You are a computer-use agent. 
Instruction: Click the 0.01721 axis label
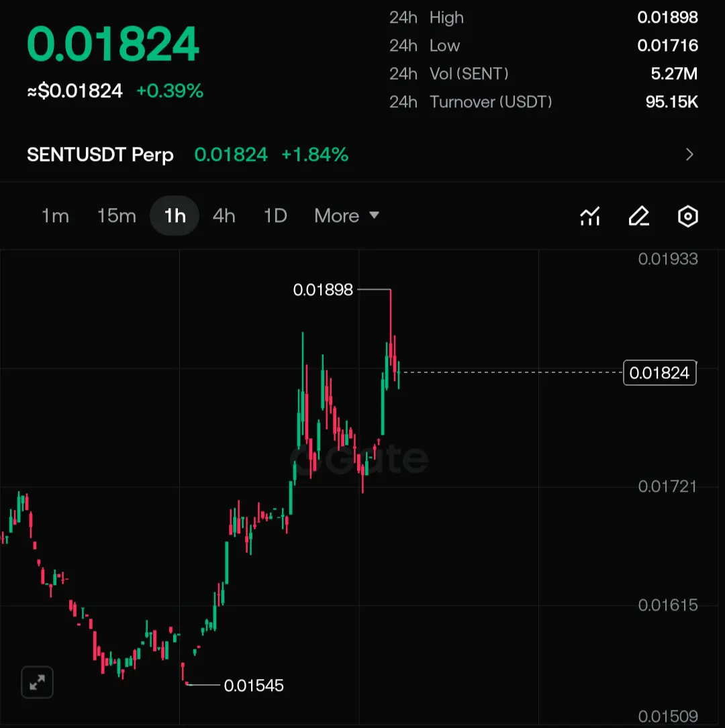[x=667, y=486]
